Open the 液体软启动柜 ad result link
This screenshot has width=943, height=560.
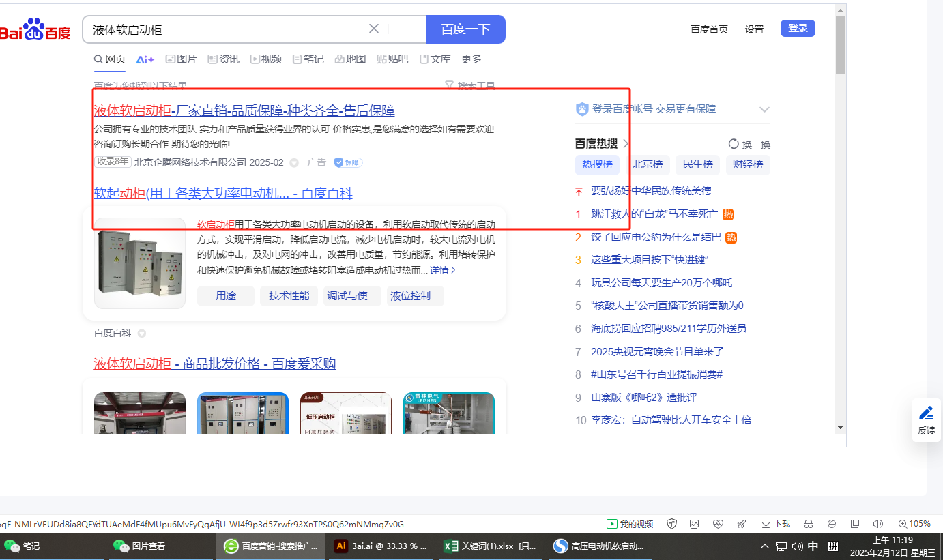pyautogui.click(x=244, y=110)
